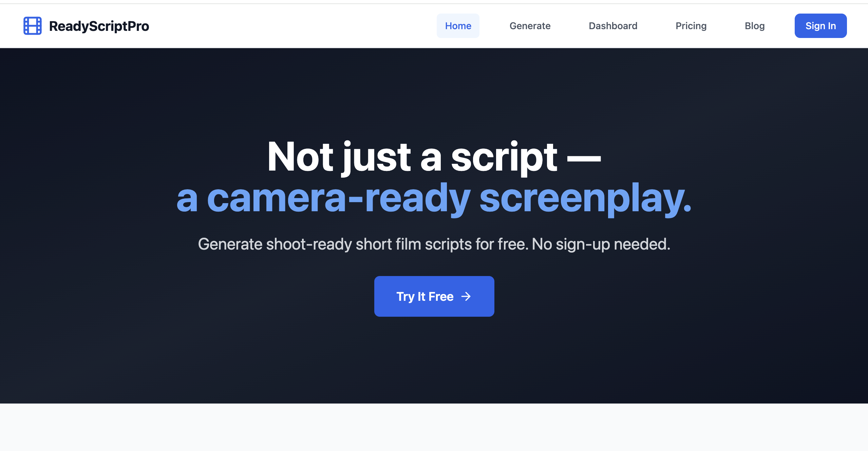Screen dimensions: 868x451
Task: Visit the Blog from the top navigation
Action: (755, 26)
